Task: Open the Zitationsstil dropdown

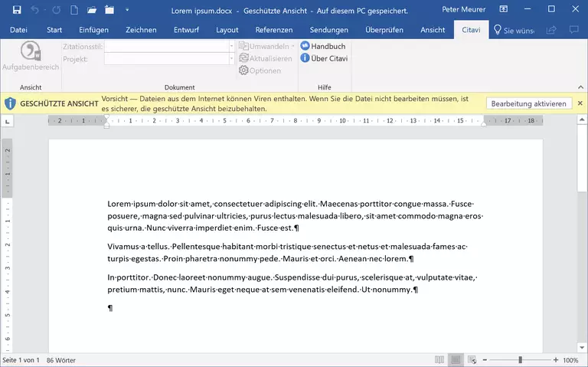Action: coord(231,46)
